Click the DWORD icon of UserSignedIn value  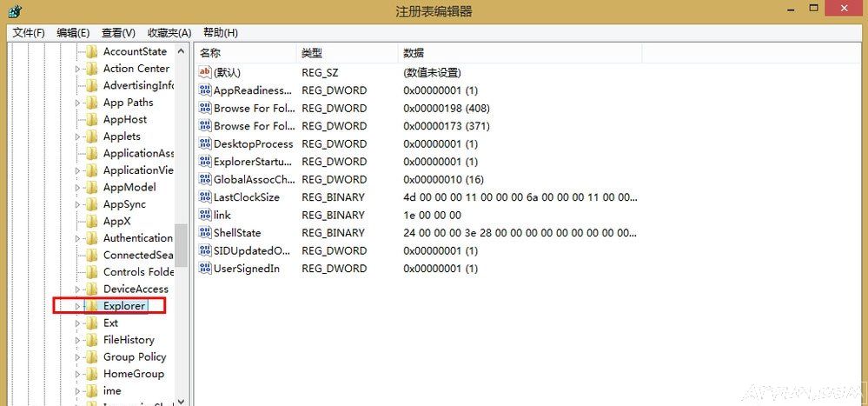(x=205, y=269)
